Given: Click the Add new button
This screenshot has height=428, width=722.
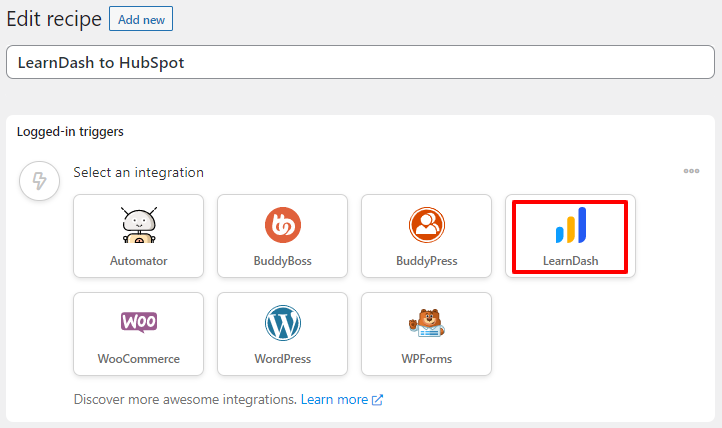Looking at the screenshot, I should (141, 19).
